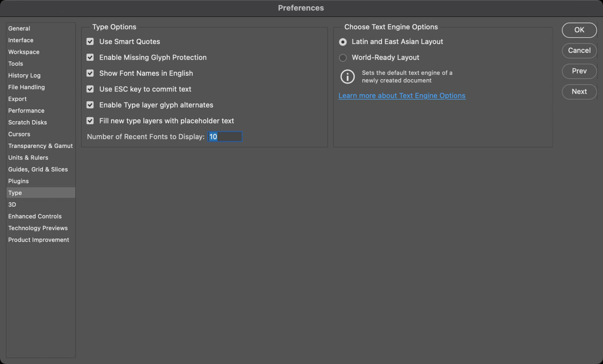
Task: Disable Enable Missing Glyph Protection
Action: pyautogui.click(x=90, y=57)
